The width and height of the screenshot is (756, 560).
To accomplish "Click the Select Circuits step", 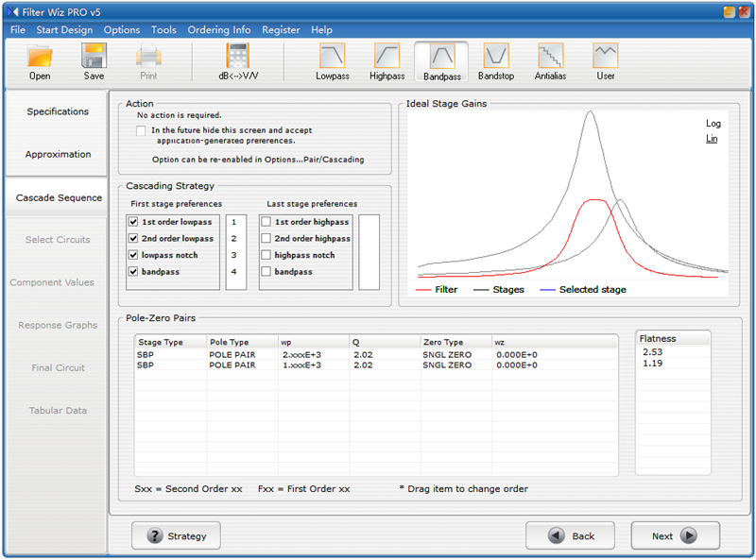I will pyautogui.click(x=58, y=240).
